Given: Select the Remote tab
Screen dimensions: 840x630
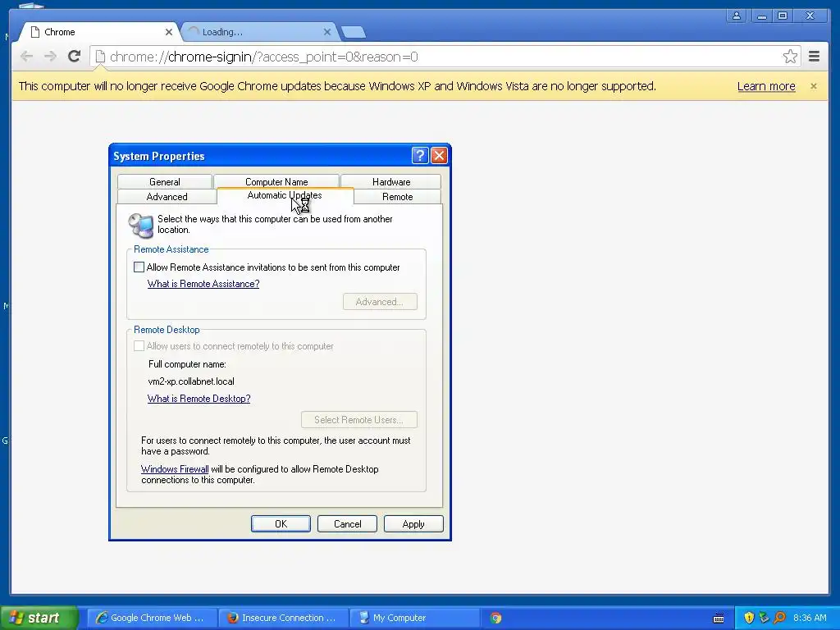Looking at the screenshot, I should click(398, 197).
